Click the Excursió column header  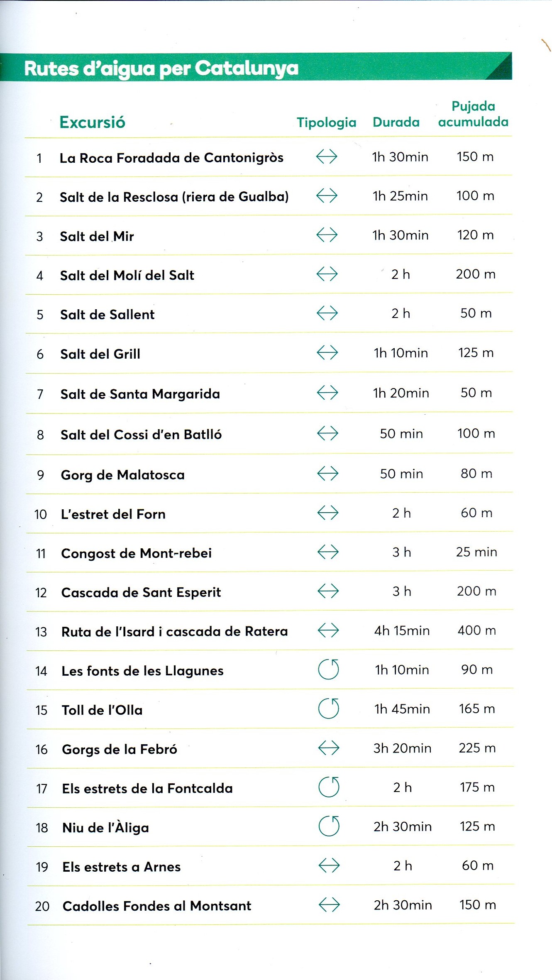92,122
